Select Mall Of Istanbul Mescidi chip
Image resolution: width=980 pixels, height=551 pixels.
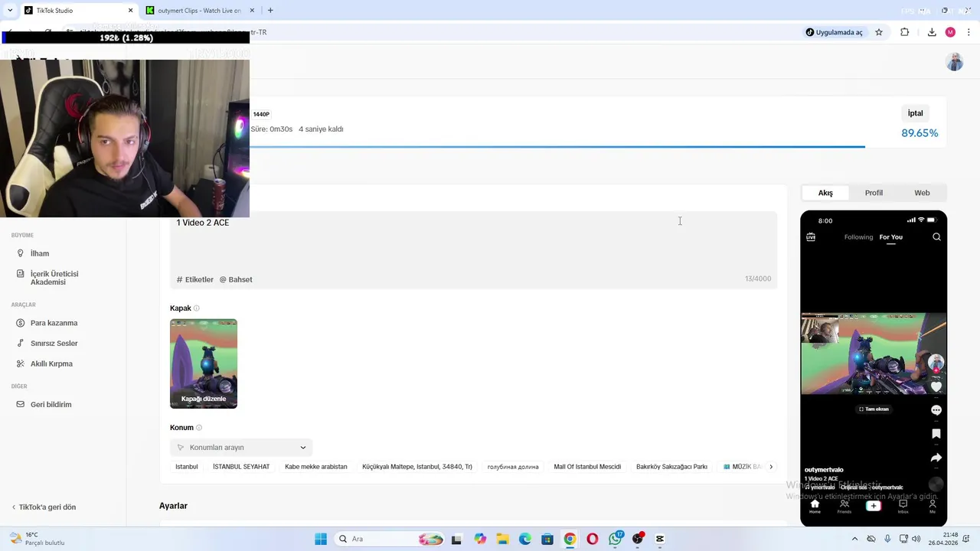tap(587, 467)
